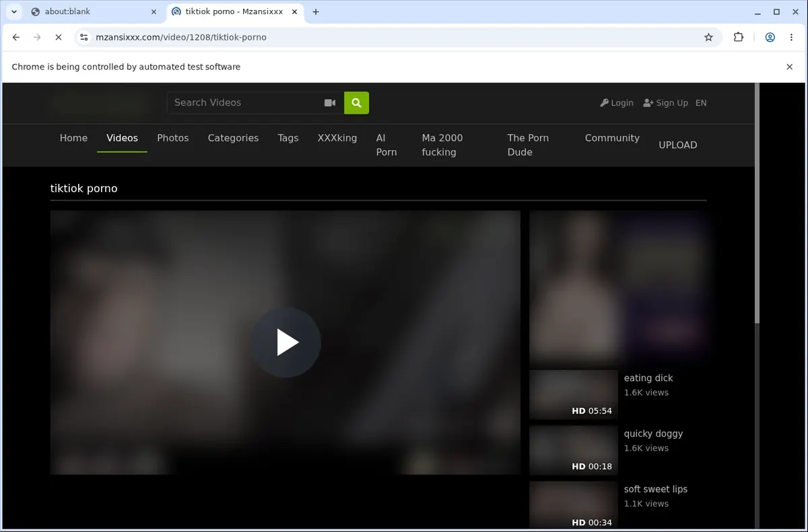Open the Tags menu item
This screenshot has height=532, width=808.
(288, 138)
